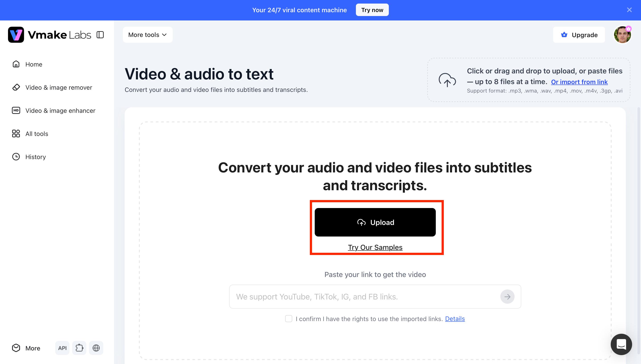Click the Home house icon
This screenshot has width=641, height=364.
[16, 64]
